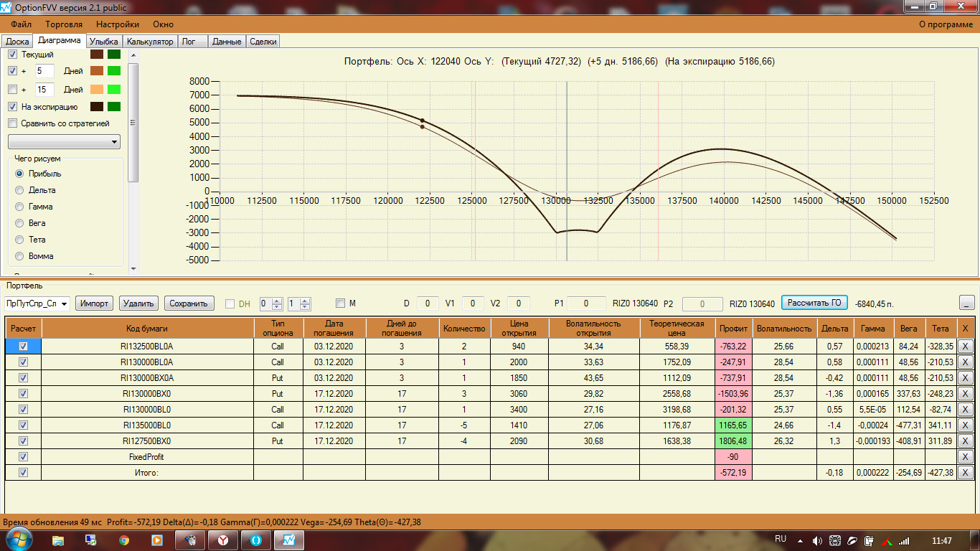Toggle the +5 Дней curve checkbox
The width and height of the screenshot is (980, 551).
pos(12,71)
